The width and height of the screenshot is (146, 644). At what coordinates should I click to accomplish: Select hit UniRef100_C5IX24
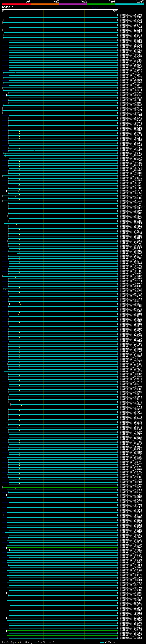131,20
